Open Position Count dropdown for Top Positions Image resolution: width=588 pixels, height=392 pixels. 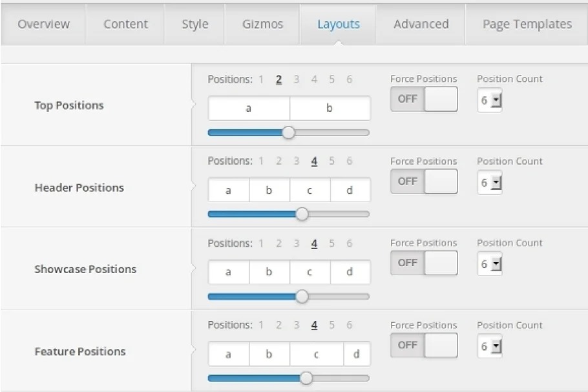490,101
